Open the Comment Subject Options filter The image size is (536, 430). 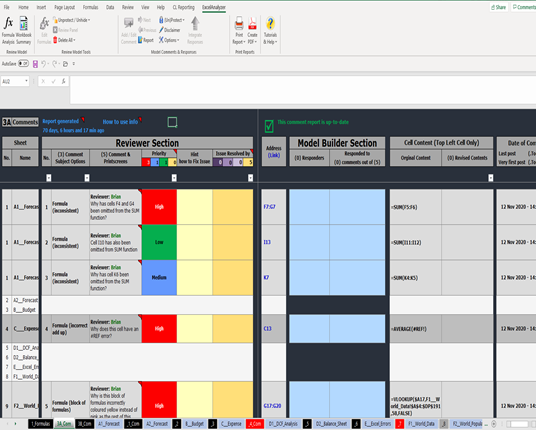[x=87, y=178]
